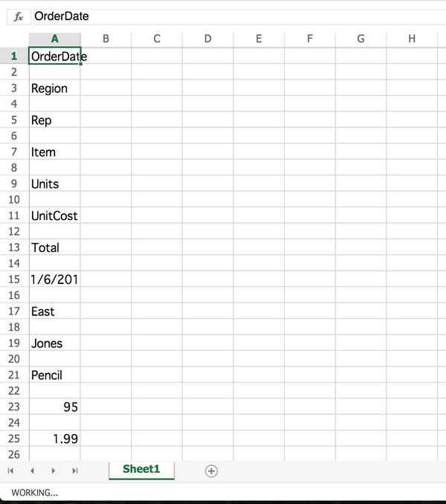Select the cell containing Region

point(54,88)
